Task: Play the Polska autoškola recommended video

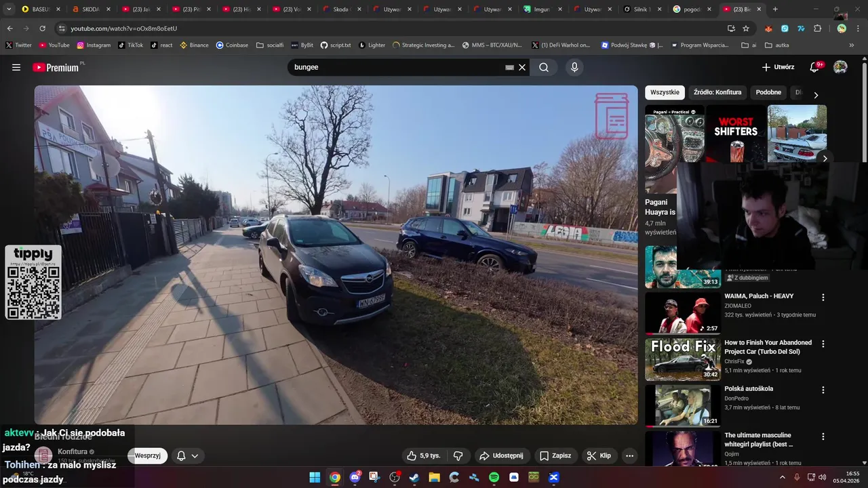Action: 683,405
